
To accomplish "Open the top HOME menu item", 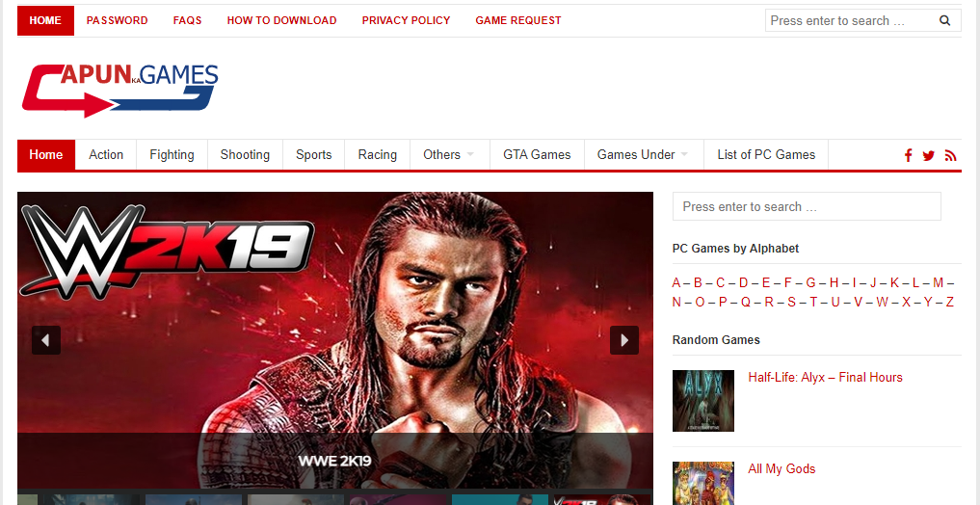I will point(45,20).
